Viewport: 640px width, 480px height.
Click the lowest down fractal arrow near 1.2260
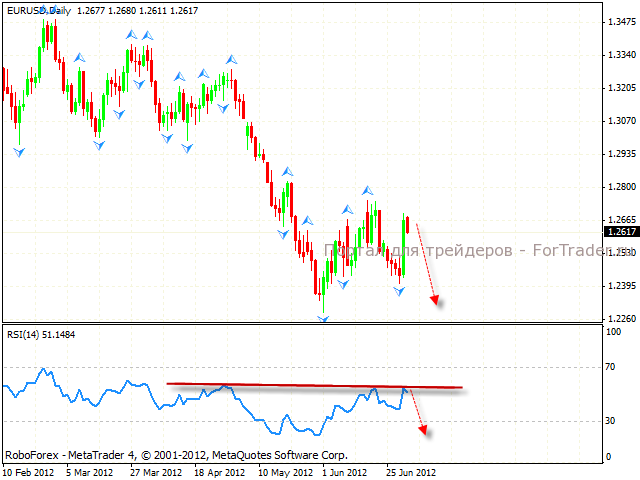323,319
